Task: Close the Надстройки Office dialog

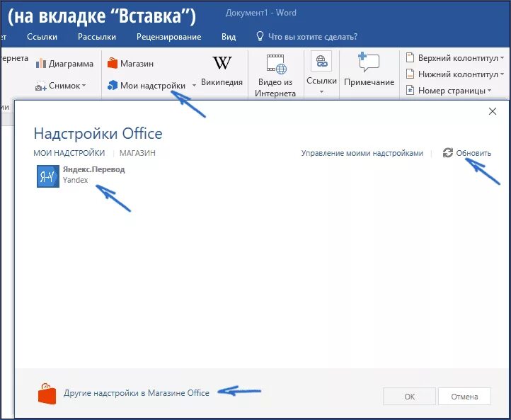Action: [x=493, y=111]
